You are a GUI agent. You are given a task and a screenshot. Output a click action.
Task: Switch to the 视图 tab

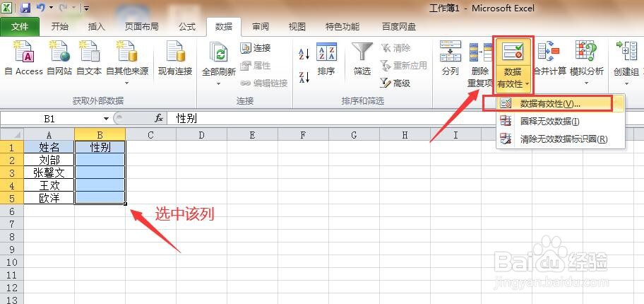[297, 27]
